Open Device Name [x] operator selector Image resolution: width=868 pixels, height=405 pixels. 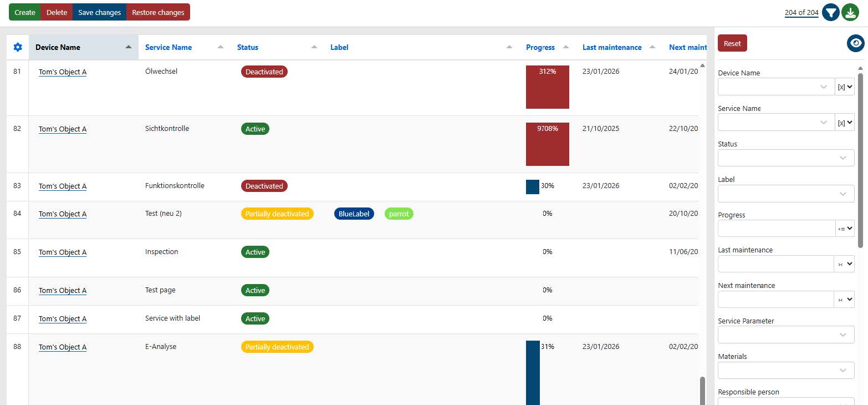click(845, 87)
